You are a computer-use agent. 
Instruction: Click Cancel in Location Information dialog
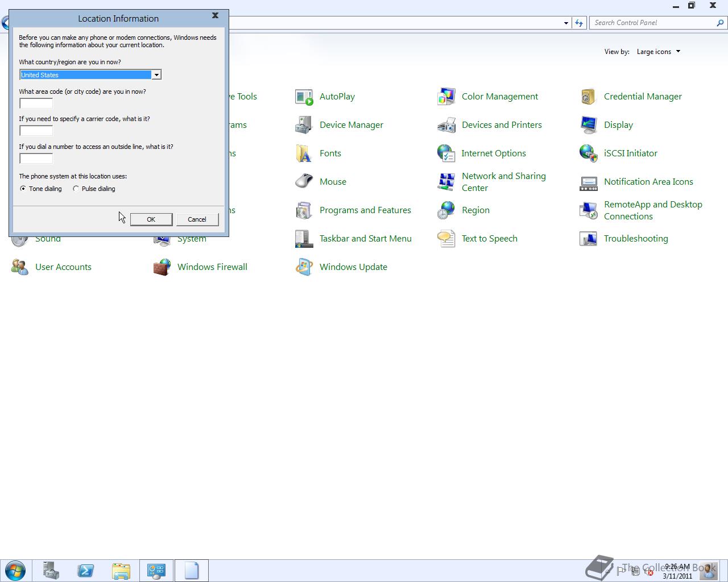[197, 219]
